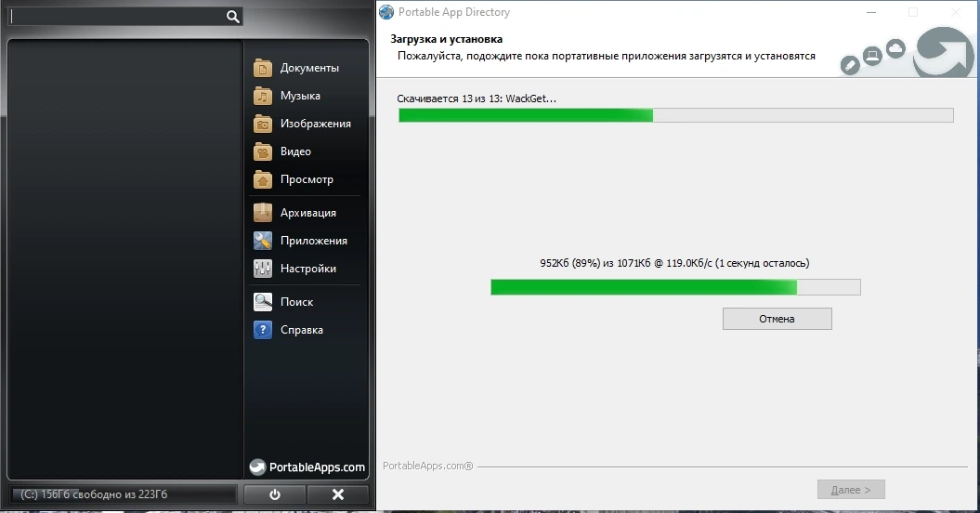Click the overall 13 of 13 progress bar
This screenshot has width=980, height=513.
click(x=675, y=115)
